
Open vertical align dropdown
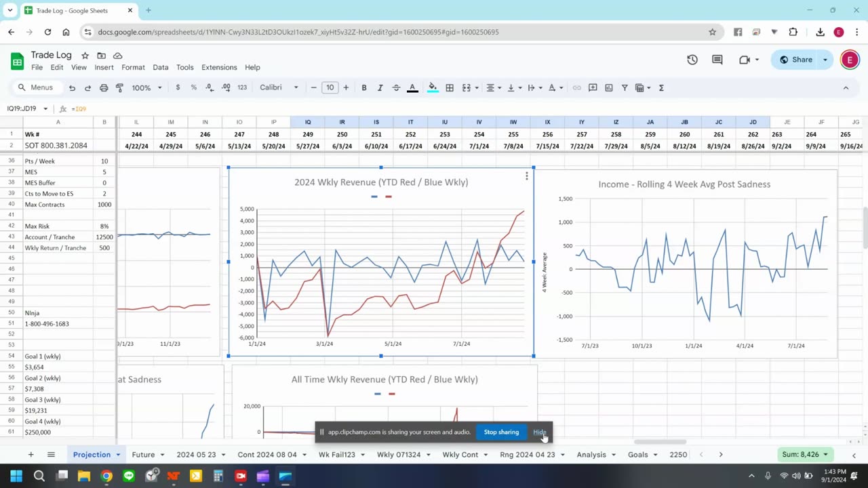coord(514,87)
